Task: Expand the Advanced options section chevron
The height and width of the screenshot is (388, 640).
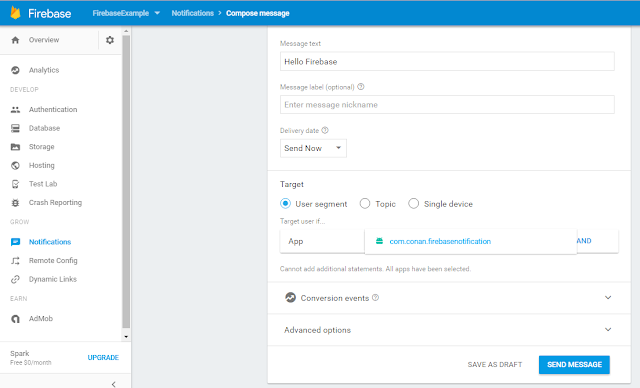Action: (x=608, y=329)
